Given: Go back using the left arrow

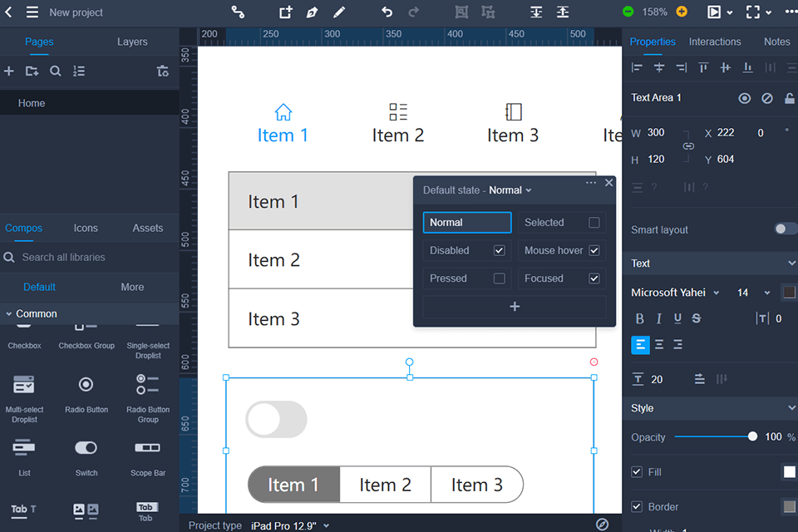Looking at the screenshot, I should point(8,12).
